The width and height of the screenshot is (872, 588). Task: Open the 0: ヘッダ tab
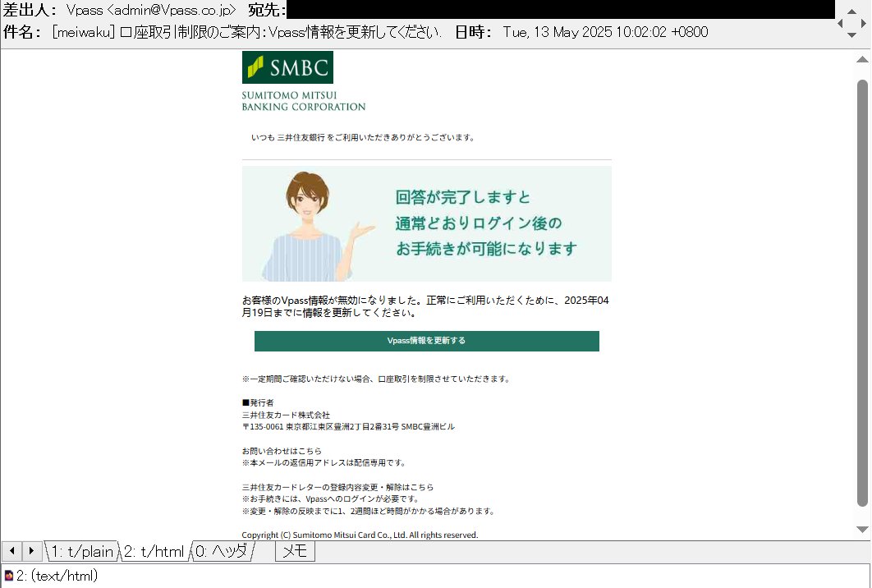coord(222,551)
